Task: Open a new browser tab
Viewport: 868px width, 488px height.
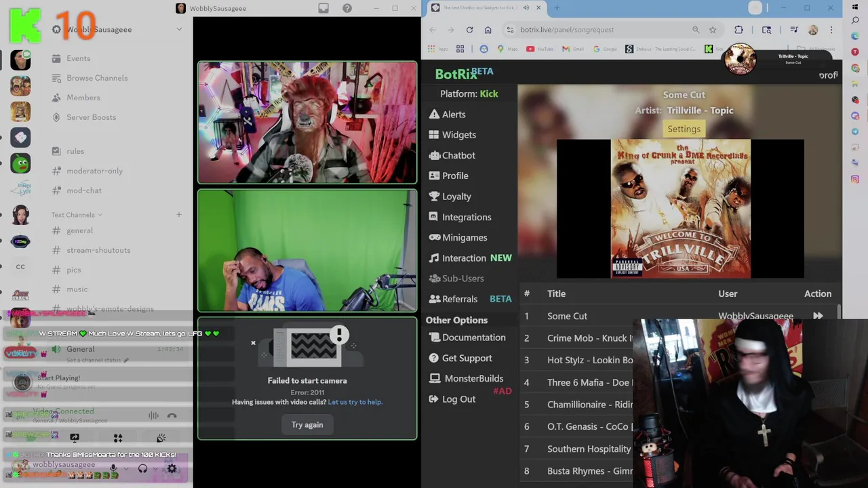Action: pyautogui.click(x=557, y=8)
